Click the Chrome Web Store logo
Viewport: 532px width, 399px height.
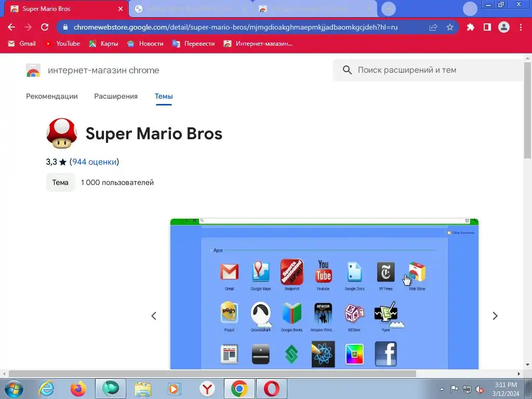33,70
